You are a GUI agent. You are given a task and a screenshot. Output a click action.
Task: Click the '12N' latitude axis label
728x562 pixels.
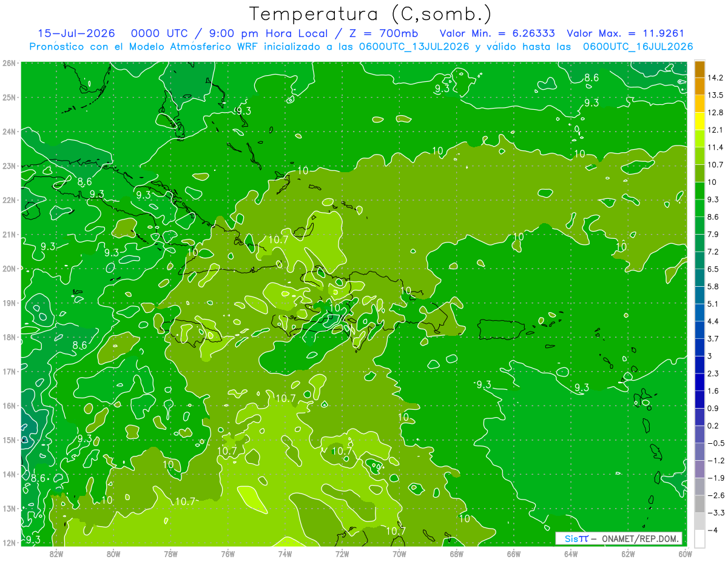click(x=8, y=543)
